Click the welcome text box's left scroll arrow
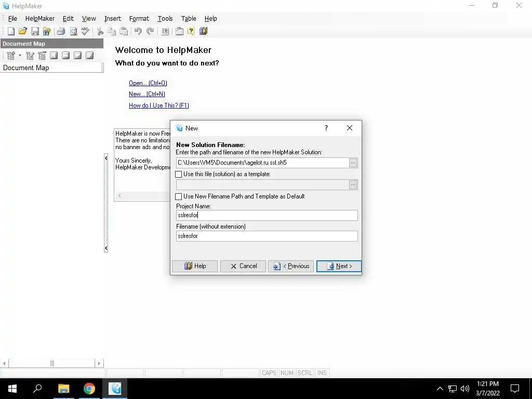Viewport: 532px width, 399px height. (x=119, y=196)
